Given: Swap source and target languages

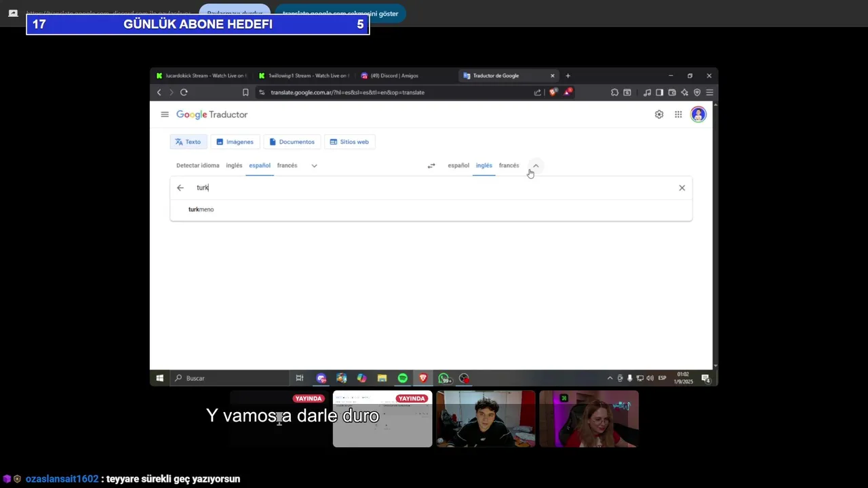Looking at the screenshot, I should [x=431, y=165].
